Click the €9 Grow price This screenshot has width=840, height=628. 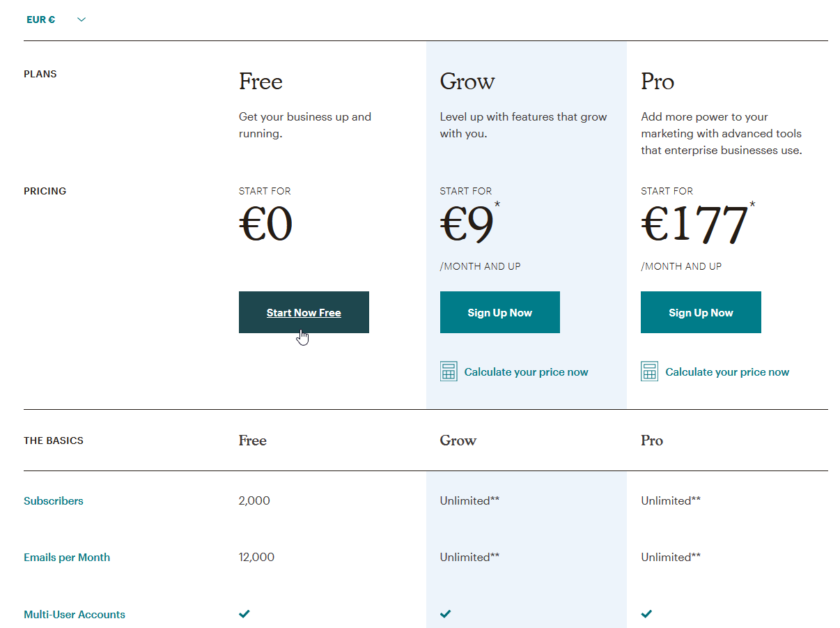point(467,225)
